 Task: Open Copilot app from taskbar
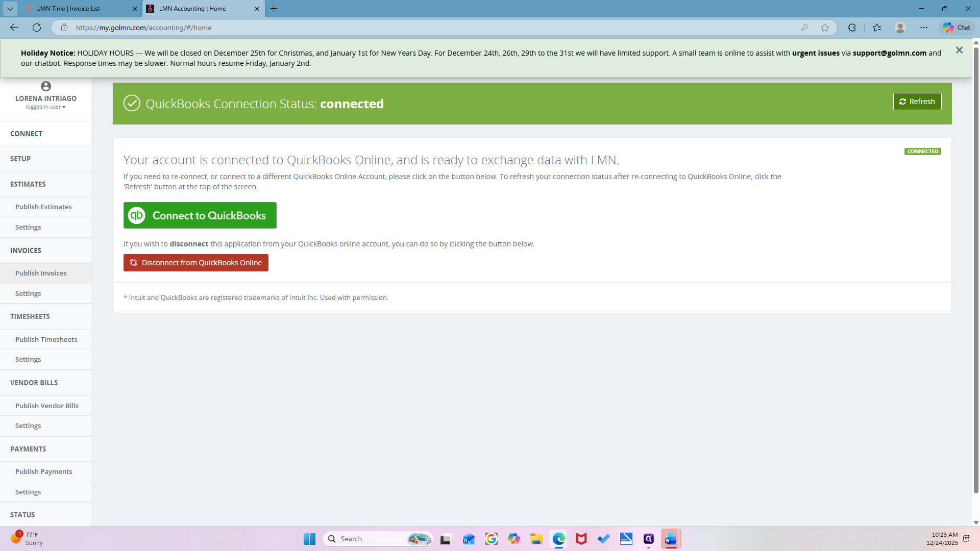(x=514, y=539)
